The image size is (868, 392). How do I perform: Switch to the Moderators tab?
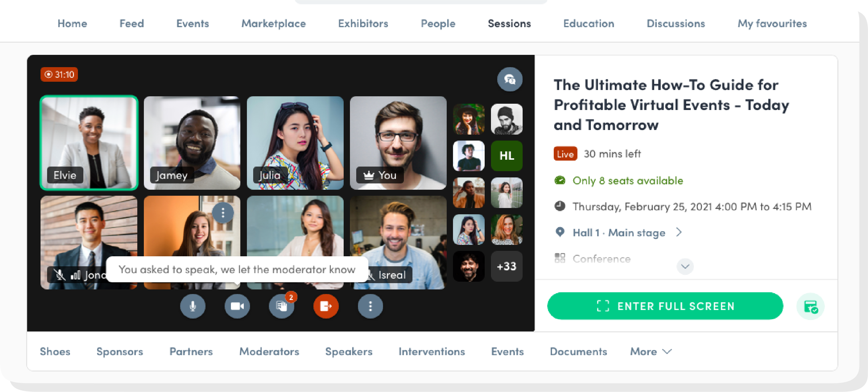269,351
